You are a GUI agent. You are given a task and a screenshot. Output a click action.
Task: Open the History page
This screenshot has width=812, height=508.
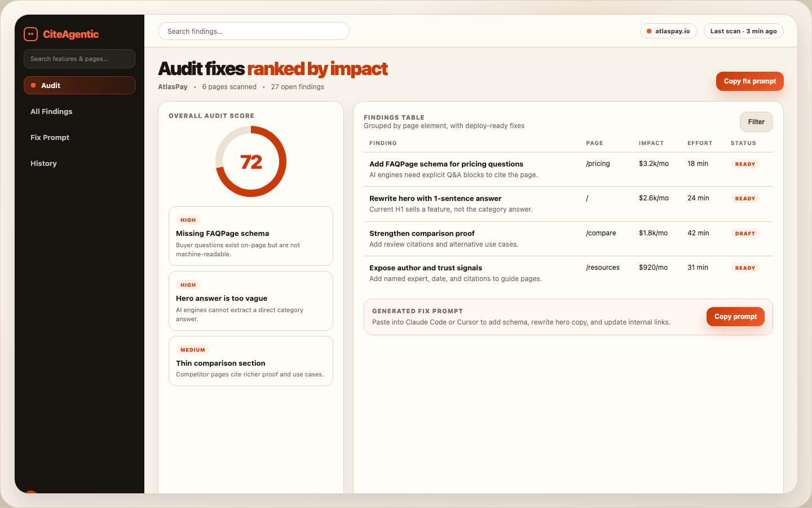[x=80, y=163]
